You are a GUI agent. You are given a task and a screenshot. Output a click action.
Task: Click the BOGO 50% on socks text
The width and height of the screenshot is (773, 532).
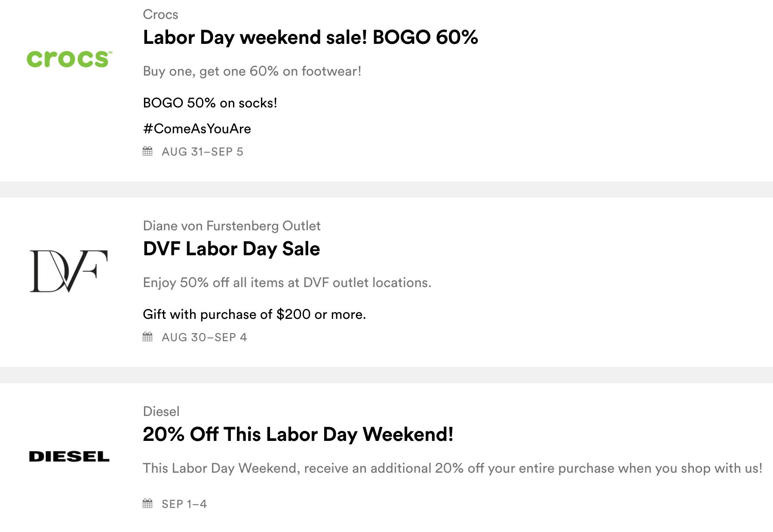click(210, 103)
